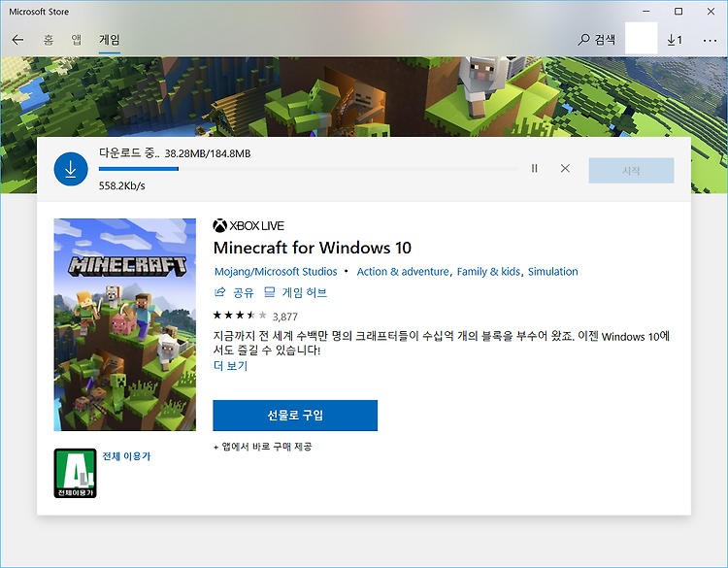Click the 시작 button
This screenshot has width=728, height=568.
tap(632, 171)
